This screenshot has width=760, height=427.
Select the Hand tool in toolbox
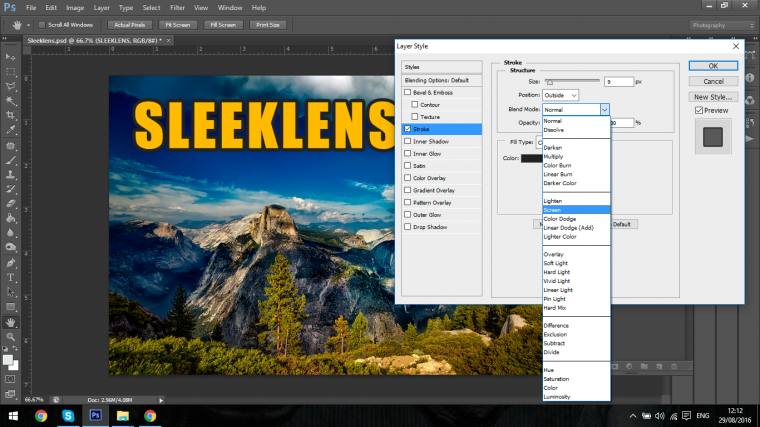coord(10,322)
